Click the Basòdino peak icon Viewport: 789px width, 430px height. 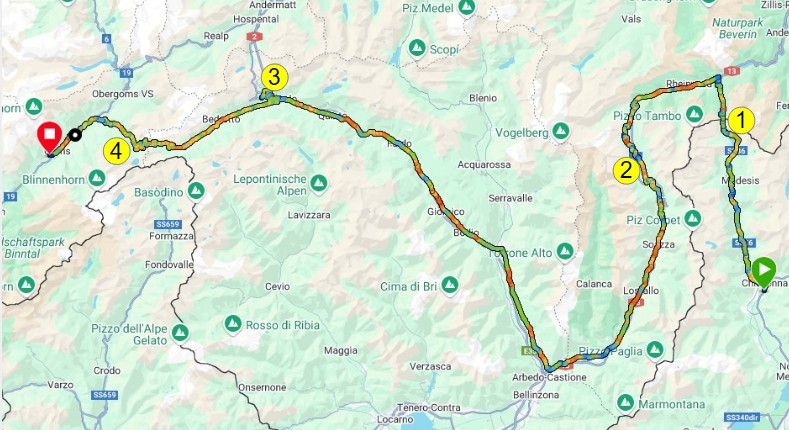point(196,191)
